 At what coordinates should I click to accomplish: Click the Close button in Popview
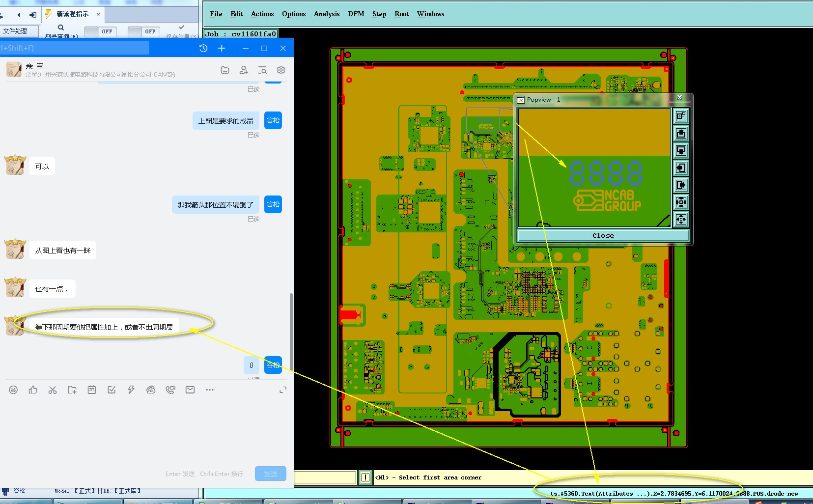(x=603, y=236)
